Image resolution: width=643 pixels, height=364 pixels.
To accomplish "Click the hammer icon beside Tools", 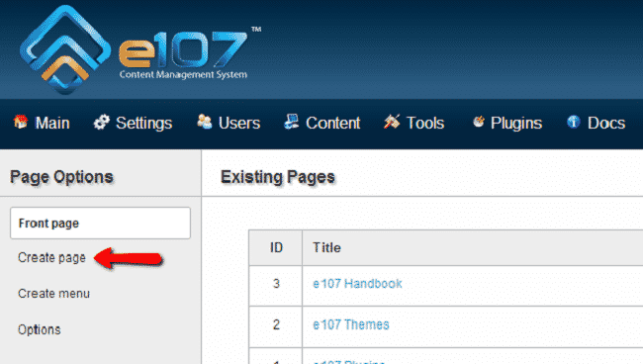I will coord(392,122).
